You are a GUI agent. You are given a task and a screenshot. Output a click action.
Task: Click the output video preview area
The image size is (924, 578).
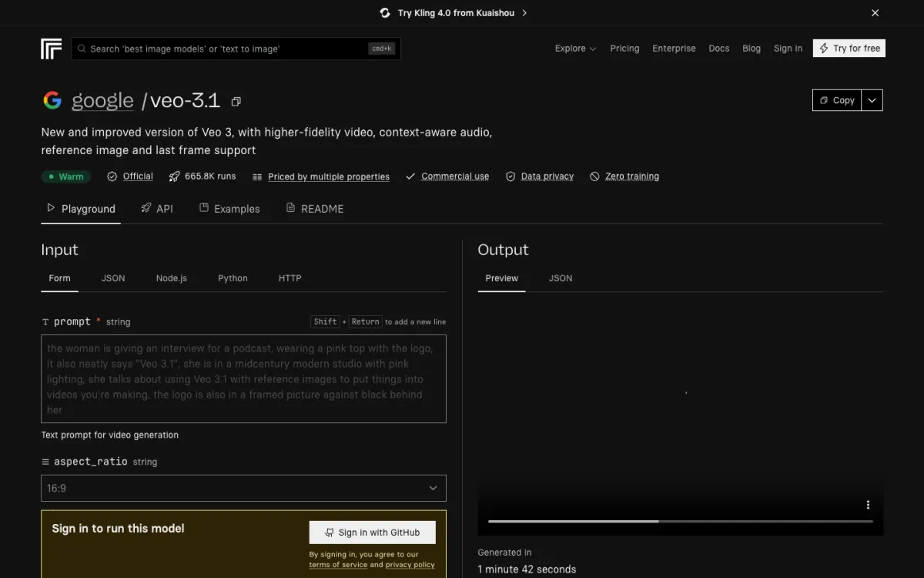point(681,420)
